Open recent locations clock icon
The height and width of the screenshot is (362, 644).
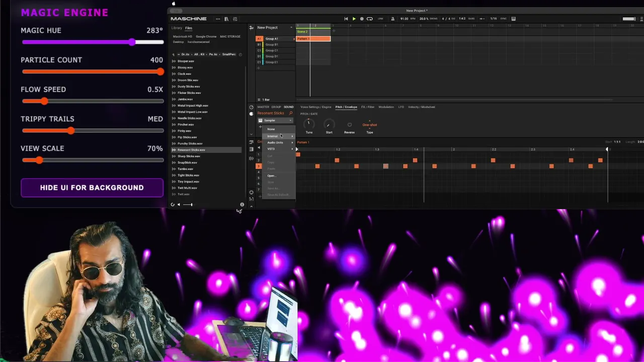(x=240, y=54)
